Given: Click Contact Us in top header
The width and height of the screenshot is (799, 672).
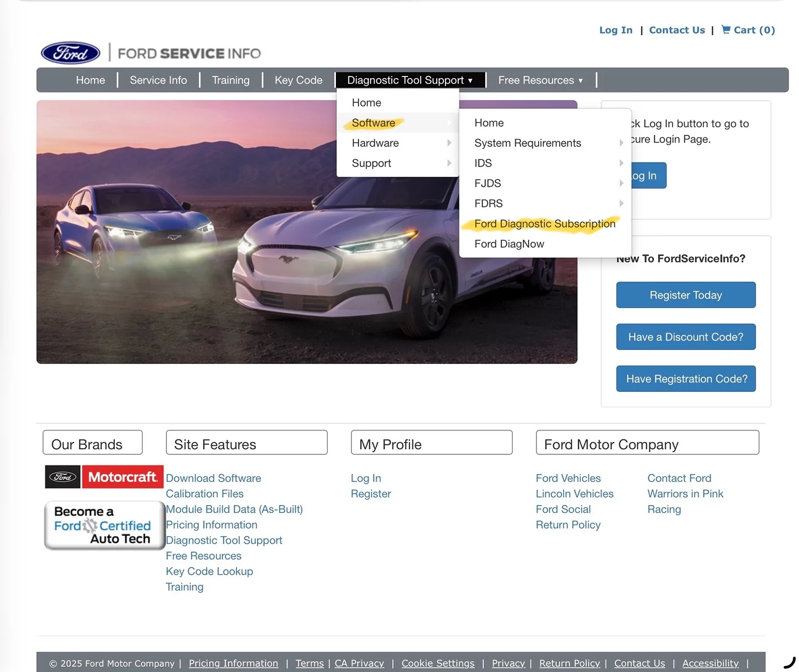Looking at the screenshot, I should (x=677, y=30).
